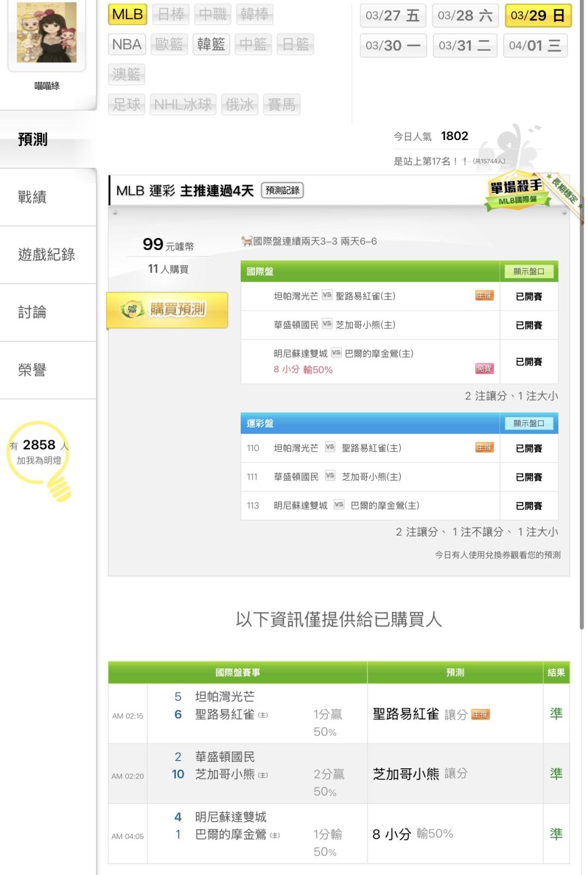Pick the date 03/27 五
Screen dimensions: 588x875
(393, 16)
